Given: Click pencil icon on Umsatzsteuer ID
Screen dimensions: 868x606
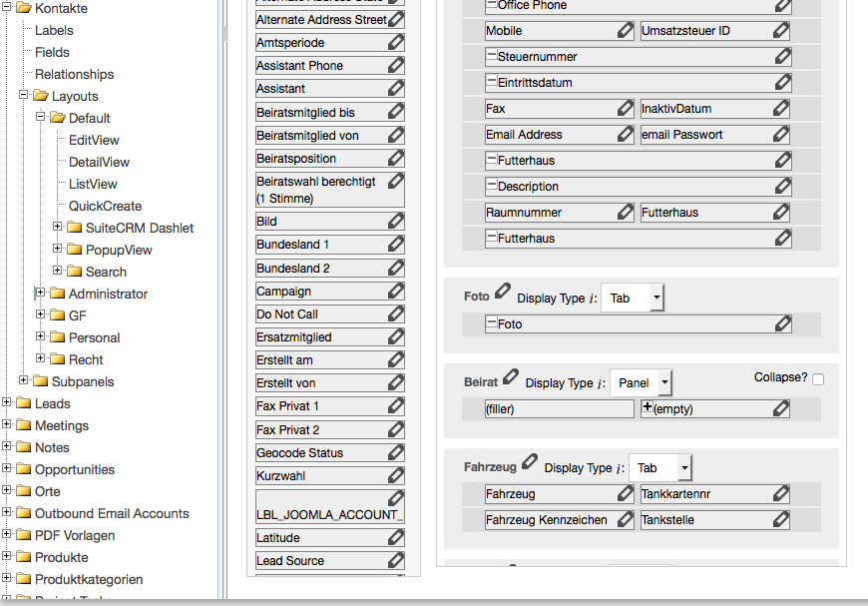Looking at the screenshot, I should [781, 30].
